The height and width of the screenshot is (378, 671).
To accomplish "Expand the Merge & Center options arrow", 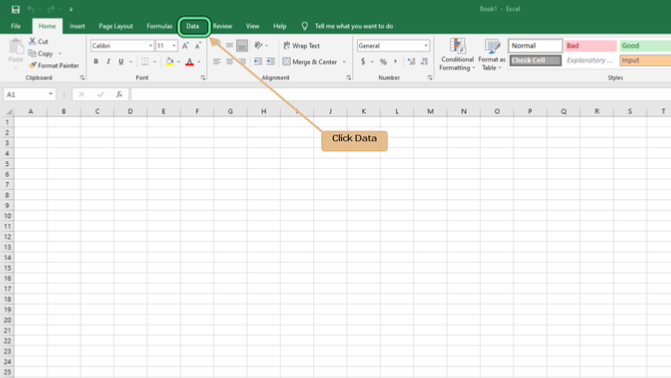I will [344, 62].
